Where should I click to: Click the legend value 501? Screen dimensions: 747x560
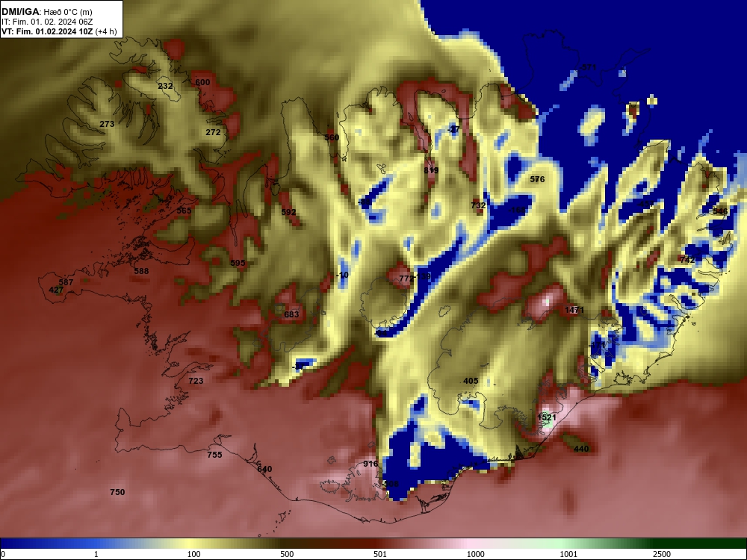(381, 554)
